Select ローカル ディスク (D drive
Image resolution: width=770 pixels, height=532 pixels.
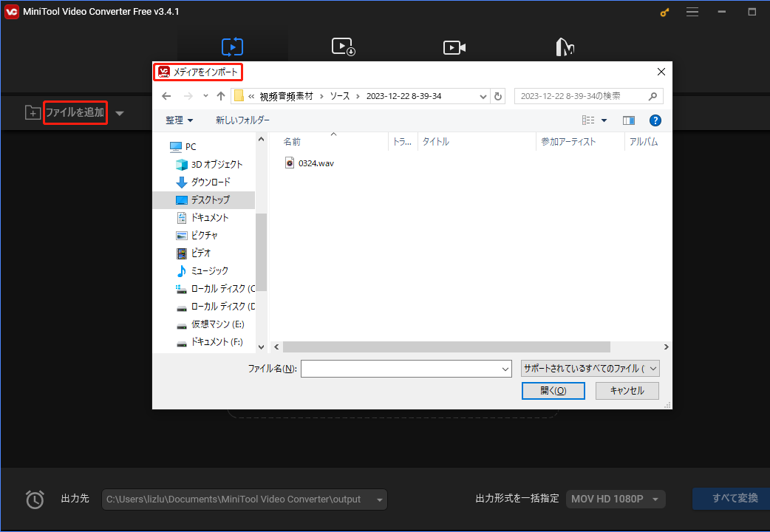[x=215, y=306]
